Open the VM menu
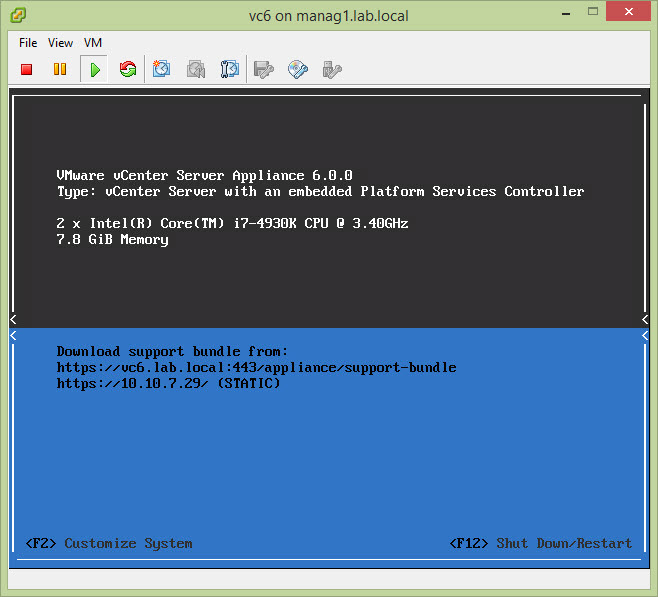Screen dimensions: 658x597 [93, 43]
